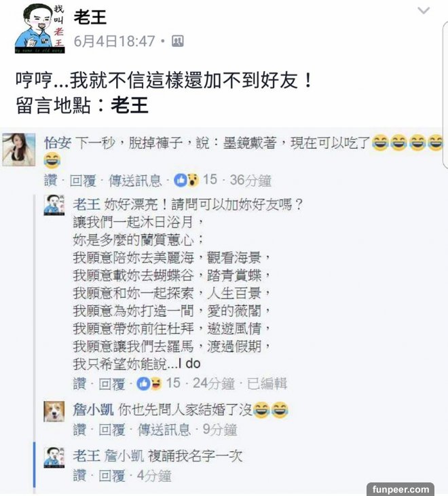Click the bold 老王 location link
Screen dimensions: 448x496
[x=130, y=105]
